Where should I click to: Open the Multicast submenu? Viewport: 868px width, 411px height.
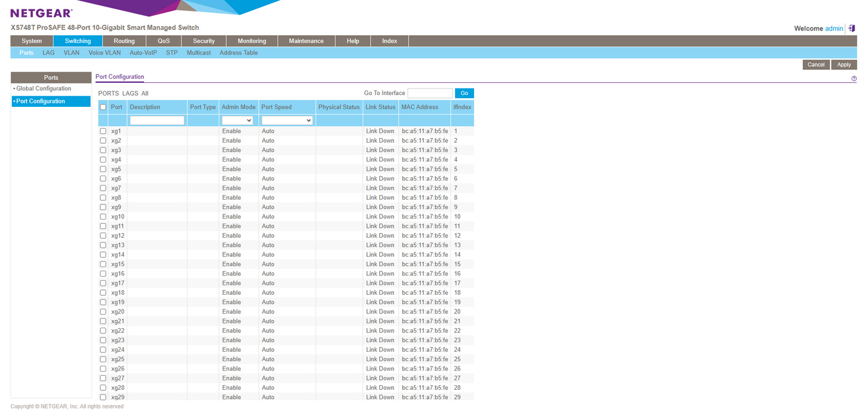pyautogui.click(x=199, y=53)
